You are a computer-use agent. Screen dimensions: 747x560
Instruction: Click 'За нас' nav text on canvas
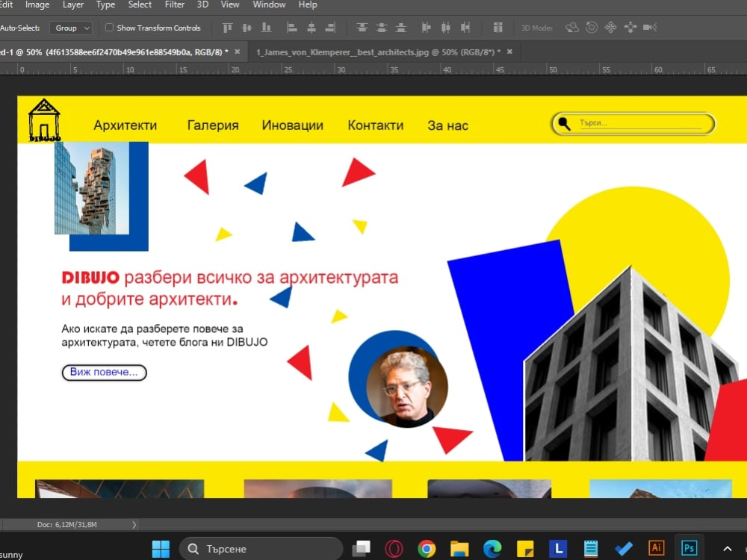point(447,125)
